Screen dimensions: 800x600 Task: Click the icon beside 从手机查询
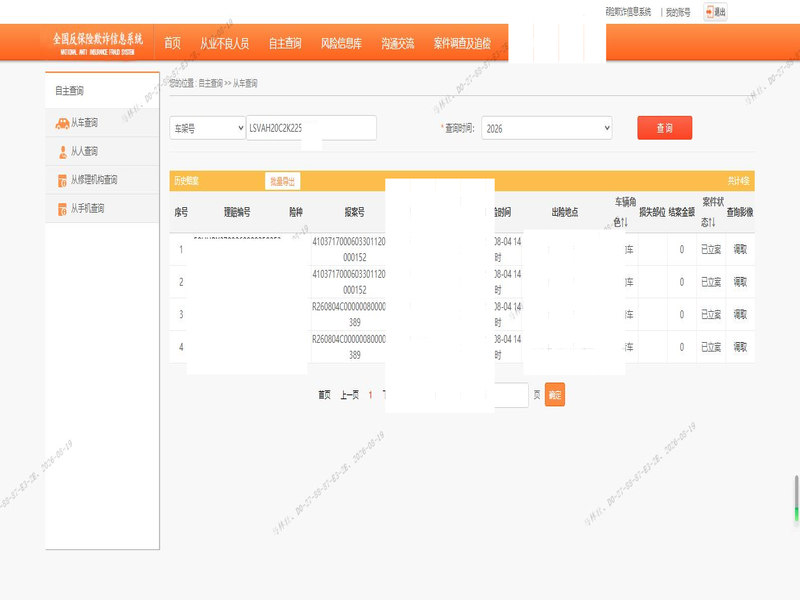(62, 209)
